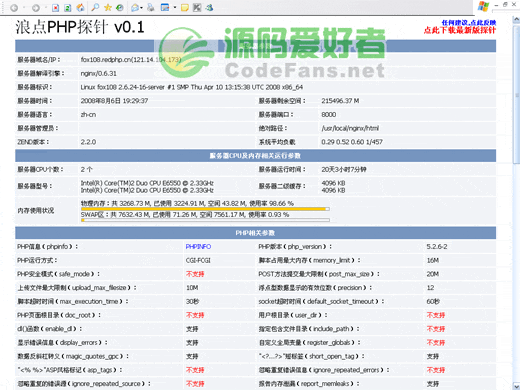Click the display_errors label
This screenshot has width=520, height=390.
click(x=62, y=342)
